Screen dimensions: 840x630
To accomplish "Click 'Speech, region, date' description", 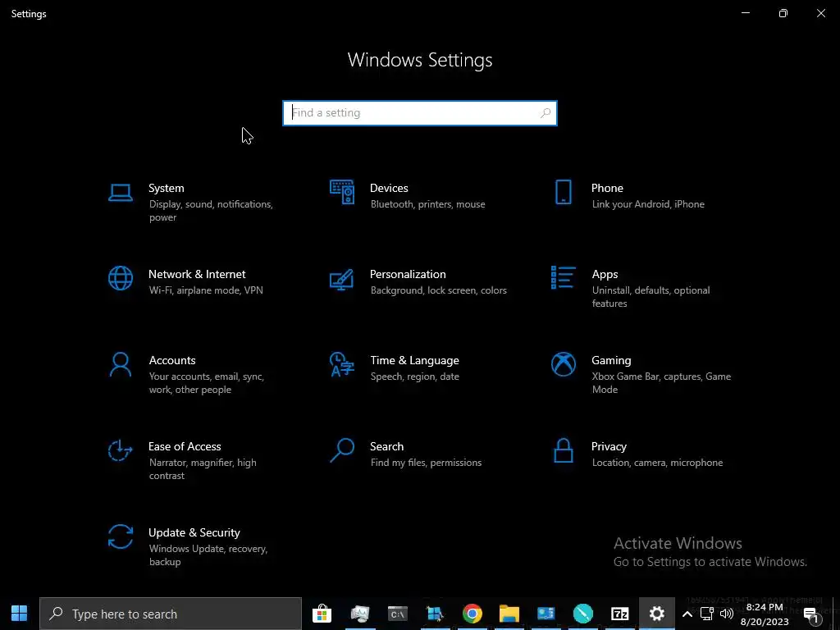I will pos(414,377).
